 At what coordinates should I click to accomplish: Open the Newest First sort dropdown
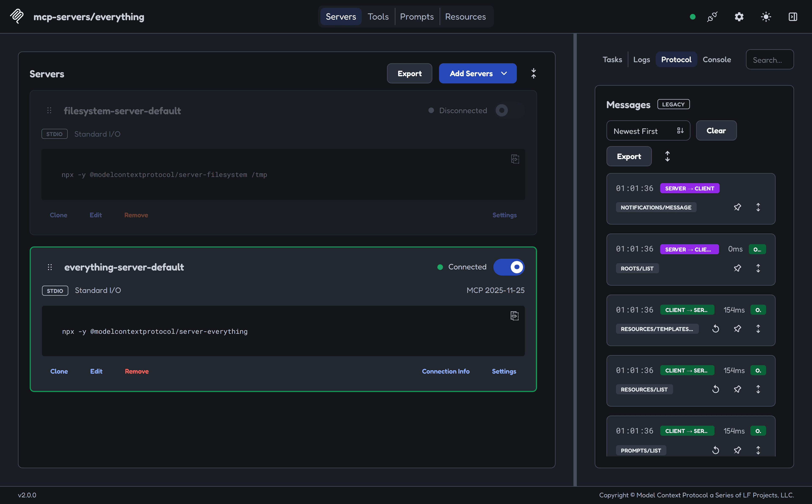point(648,131)
